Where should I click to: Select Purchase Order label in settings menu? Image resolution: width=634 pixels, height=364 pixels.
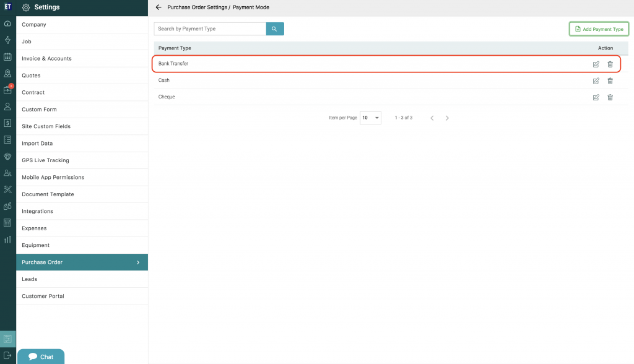(42, 262)
